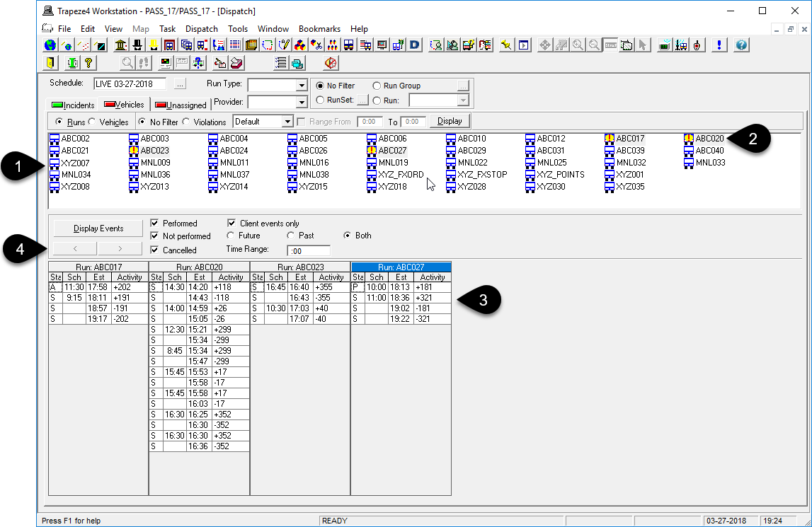Select the arrow pointer map tool
The width and height of the screenshot is (812, 527).
641,45
